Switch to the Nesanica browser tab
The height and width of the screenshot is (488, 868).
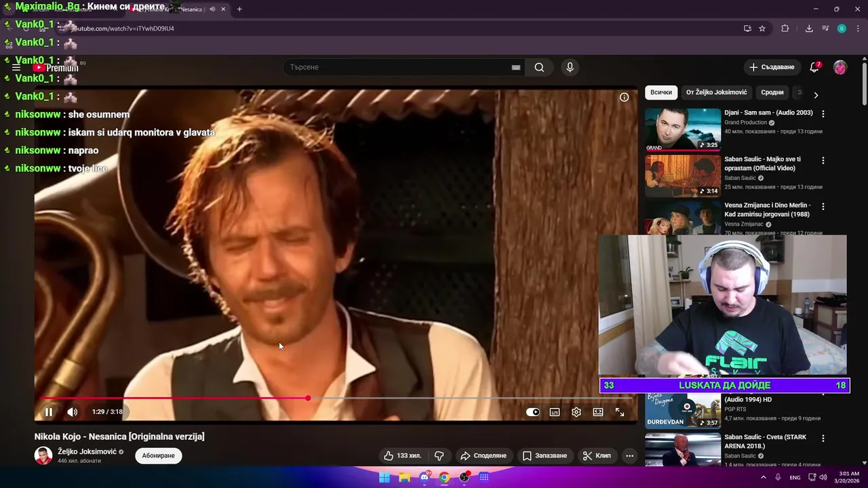click(179, 9)
